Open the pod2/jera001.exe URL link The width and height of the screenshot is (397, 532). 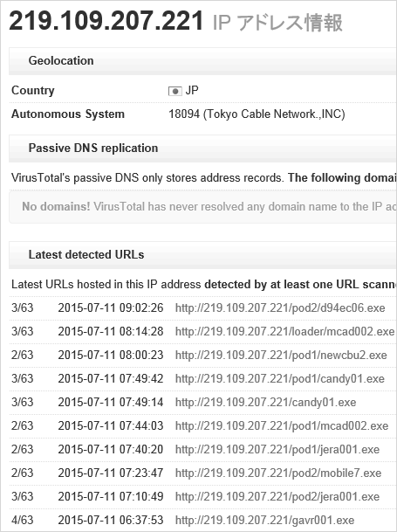tap(277, 496)
